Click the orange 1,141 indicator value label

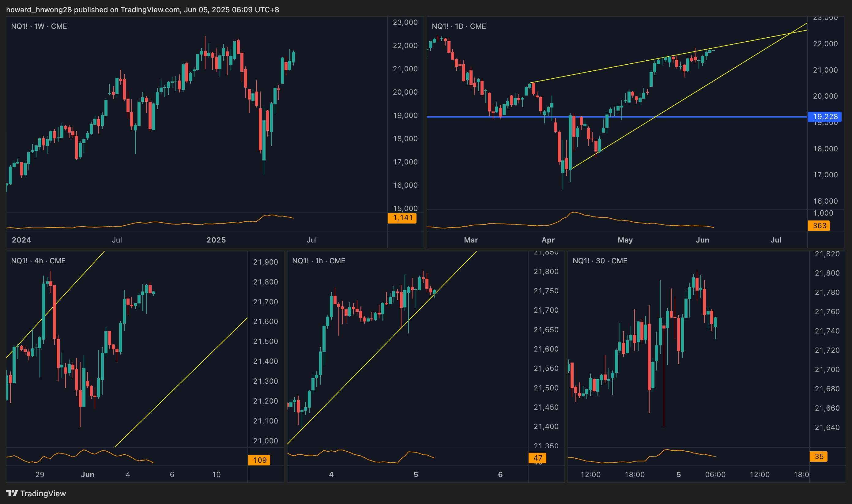(402, 218)
